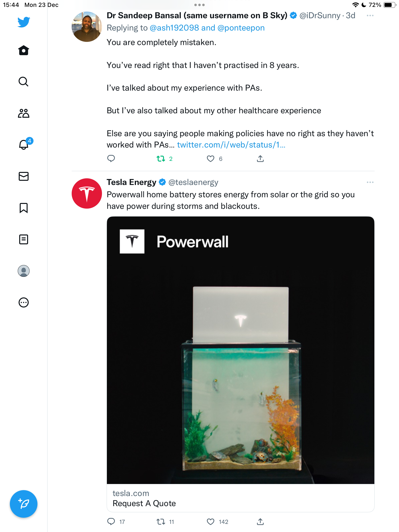Open the twitter.com/i/web/status link
The image size is (399, 532).
[231, 145]
